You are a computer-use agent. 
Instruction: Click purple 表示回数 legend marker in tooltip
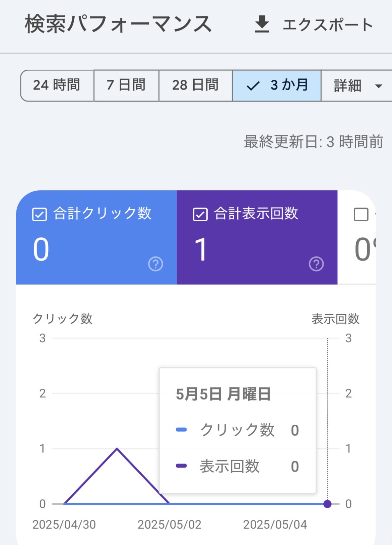coord(181,466)
